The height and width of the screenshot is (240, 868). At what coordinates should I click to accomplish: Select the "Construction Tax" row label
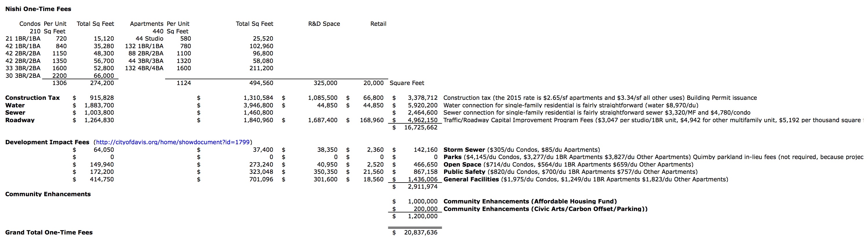[x=32, y=98]
